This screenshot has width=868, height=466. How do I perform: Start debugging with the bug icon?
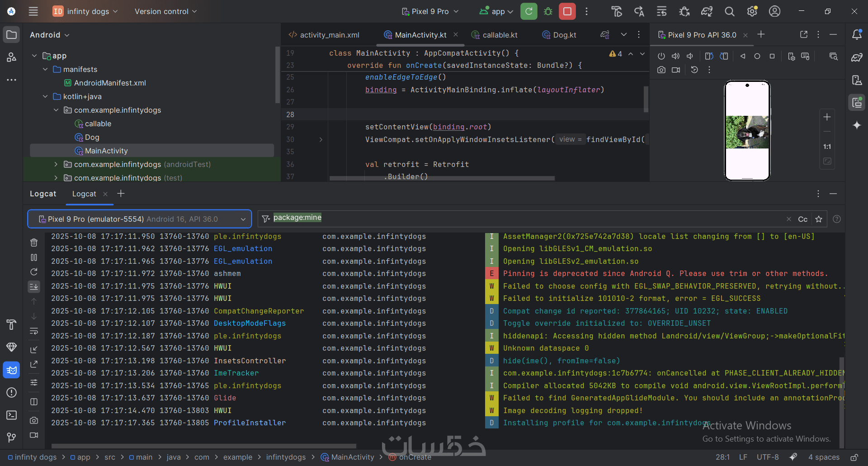click(x=548, y=11)
